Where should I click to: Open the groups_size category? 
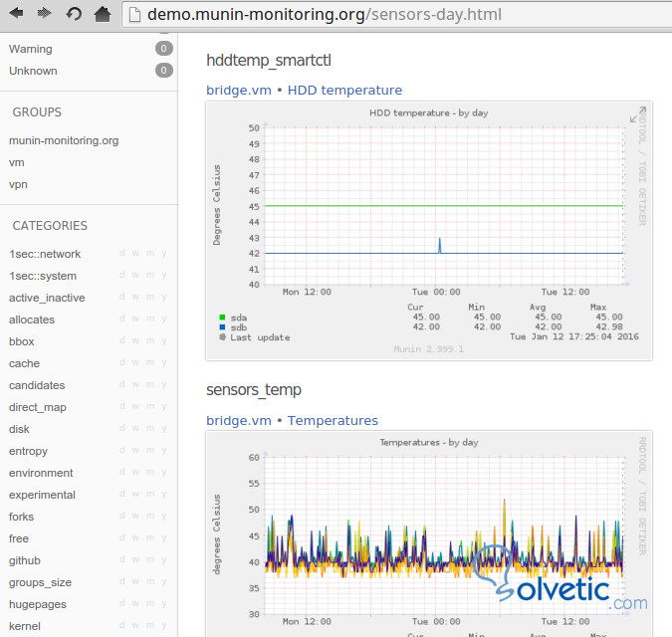point(40,582)
